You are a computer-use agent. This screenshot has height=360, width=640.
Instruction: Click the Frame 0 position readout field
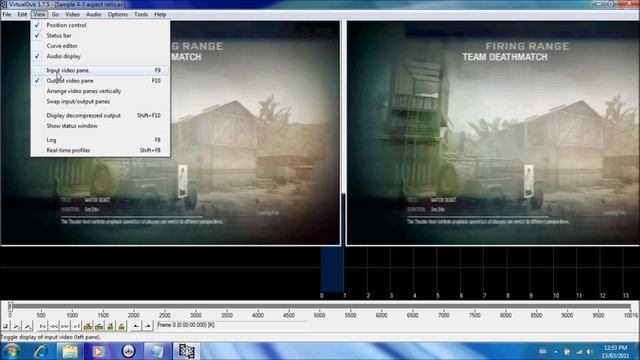(x=231, y=325)
